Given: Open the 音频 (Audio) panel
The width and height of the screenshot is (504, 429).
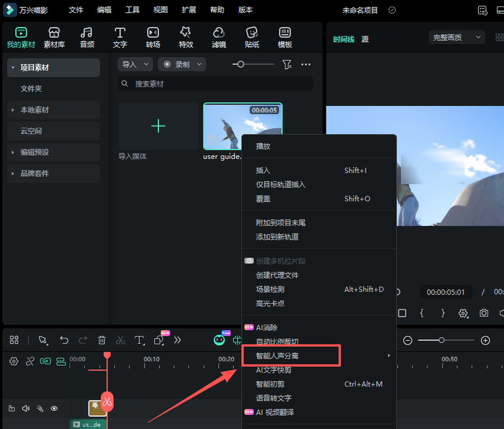Looking at the screenshot, I should click(x=87, y=37).
